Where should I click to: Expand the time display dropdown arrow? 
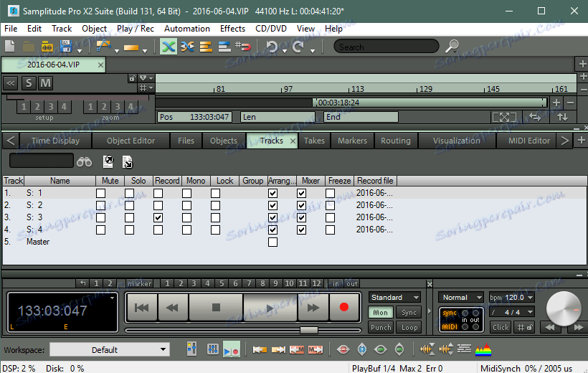point(112,298)
